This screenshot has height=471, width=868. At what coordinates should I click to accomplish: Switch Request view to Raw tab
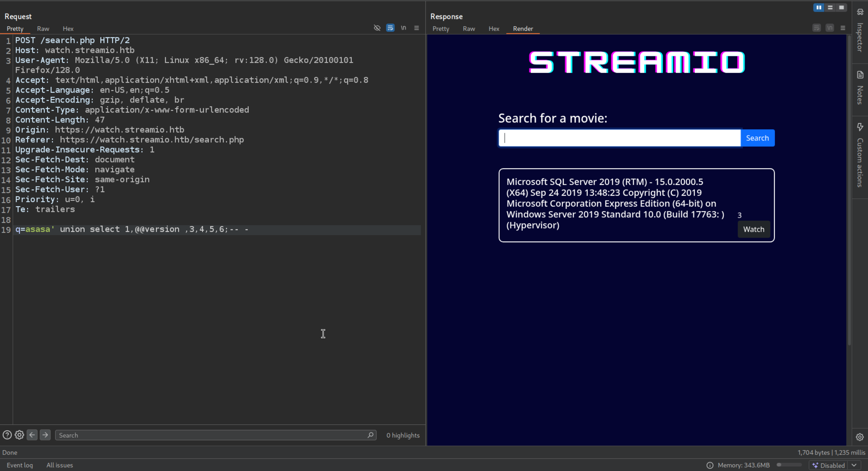pos(43,29)
